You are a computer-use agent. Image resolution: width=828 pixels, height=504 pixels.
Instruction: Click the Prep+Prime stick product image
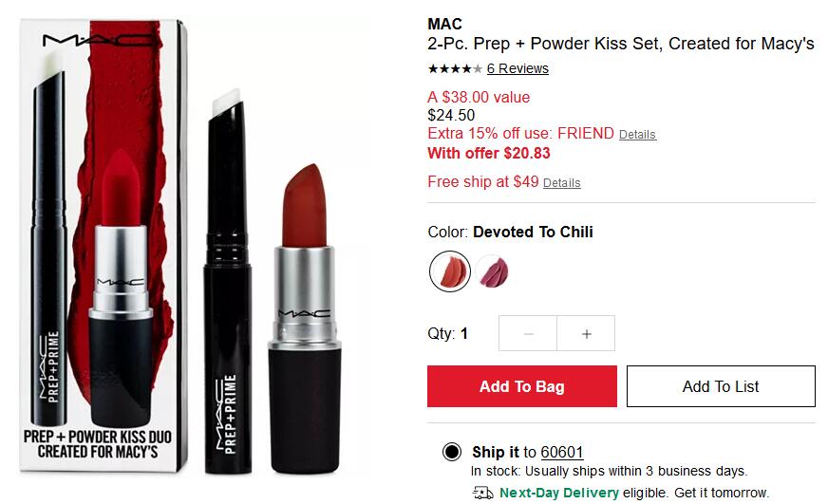point(228,281)
